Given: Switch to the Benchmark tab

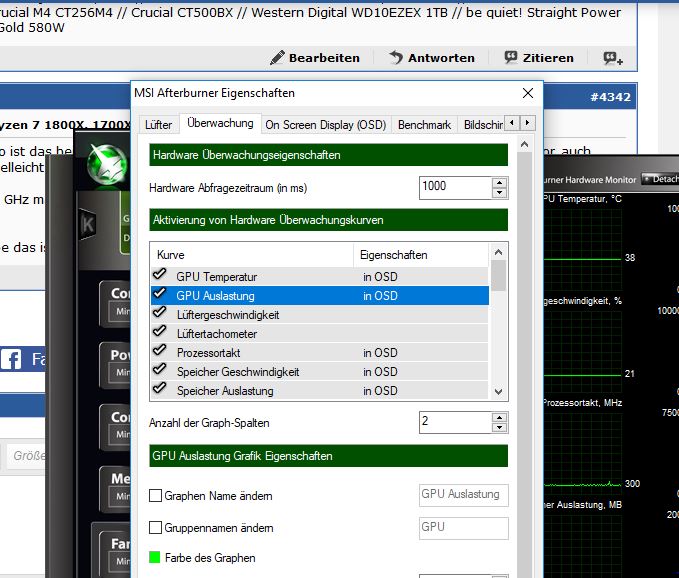Looking at the screenshot, I should pos(424,125).
